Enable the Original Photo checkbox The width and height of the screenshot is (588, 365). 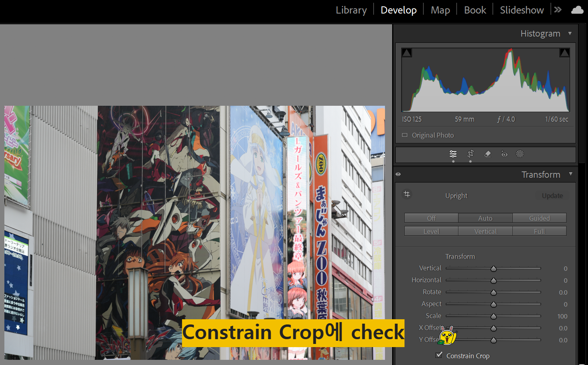pos(404,135)
